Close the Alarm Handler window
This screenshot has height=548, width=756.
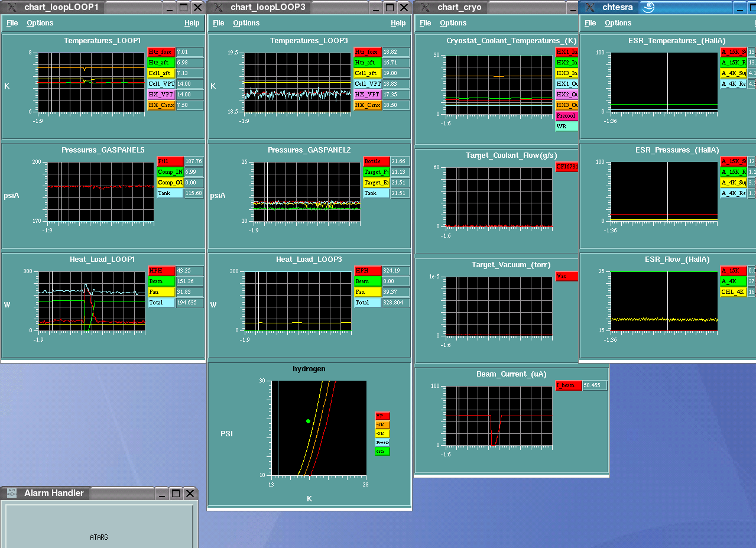click(x=190, y=493)
